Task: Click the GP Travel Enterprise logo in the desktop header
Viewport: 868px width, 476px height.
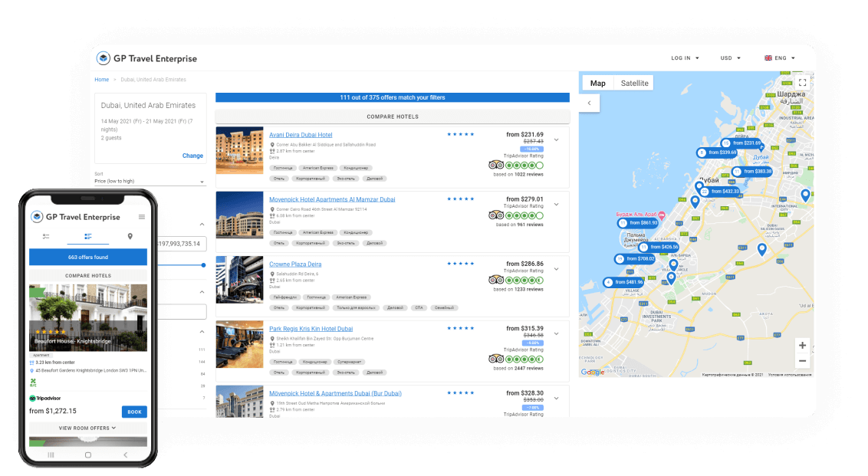Action: pyautogui.click(x=146, y=58)
